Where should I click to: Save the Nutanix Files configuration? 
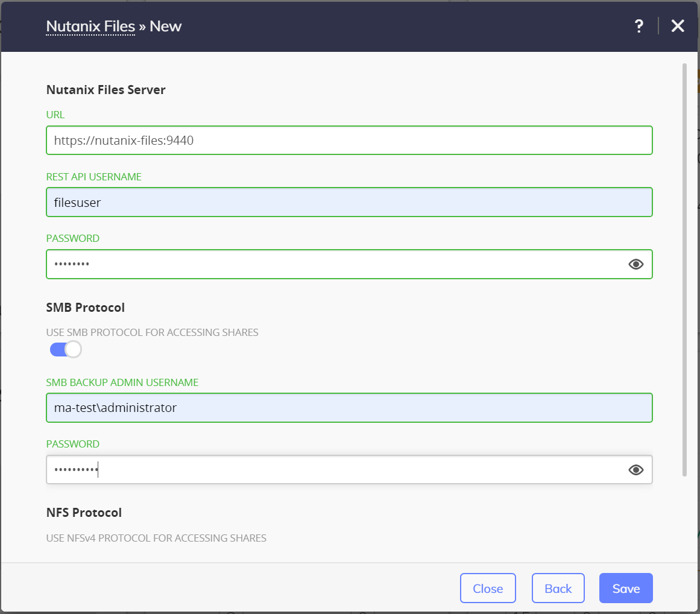(626, 588)
